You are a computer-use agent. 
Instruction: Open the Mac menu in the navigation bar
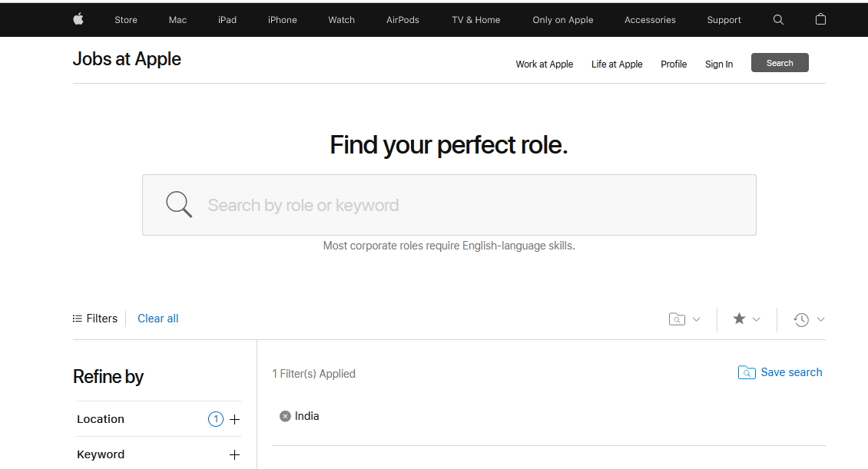[177, 20]
